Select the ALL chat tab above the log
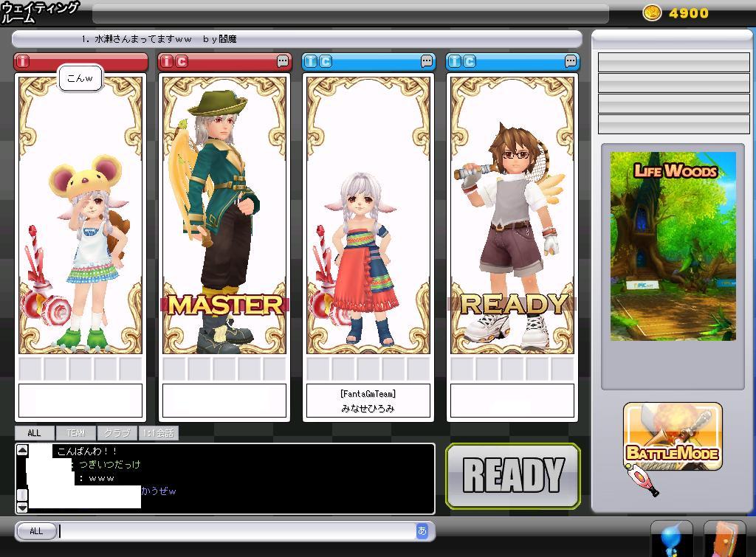The width and height of the screenshot is (756, 557). (x=34, y=433)
